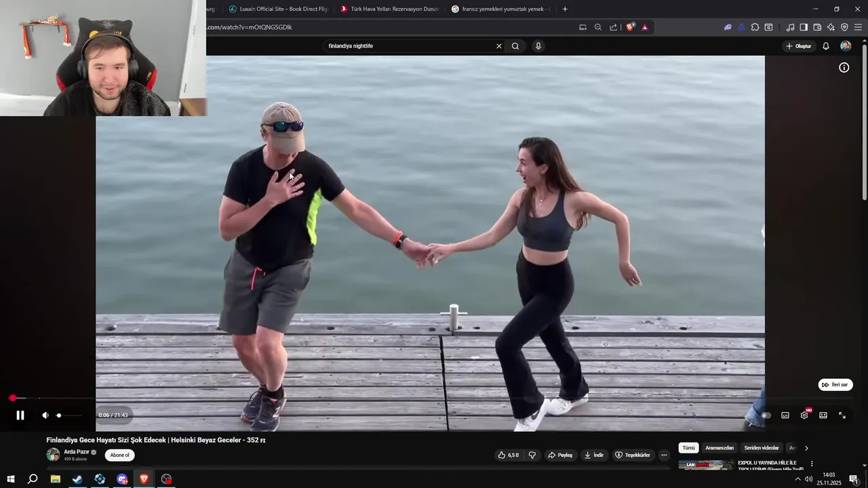Open the YouTube account avatar menu
The height and width of the screenshot is (488, 868).
[846, 46]
